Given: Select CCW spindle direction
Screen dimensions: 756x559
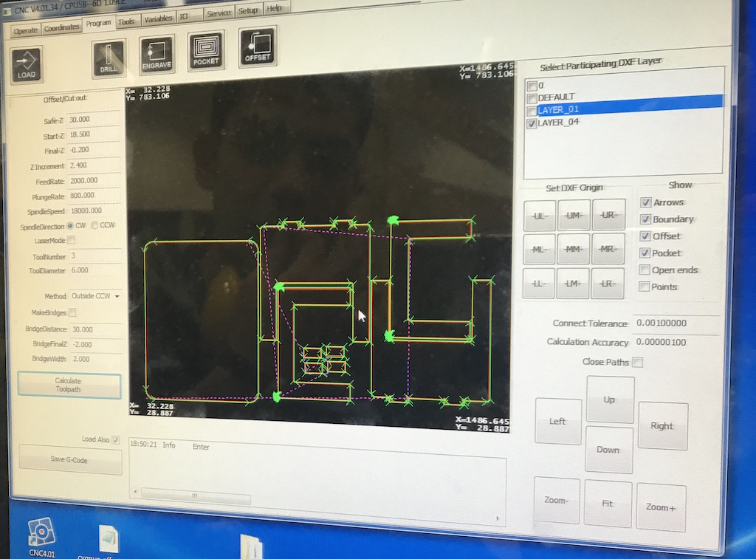Looking at the screenshot, I should click(94, 224).
